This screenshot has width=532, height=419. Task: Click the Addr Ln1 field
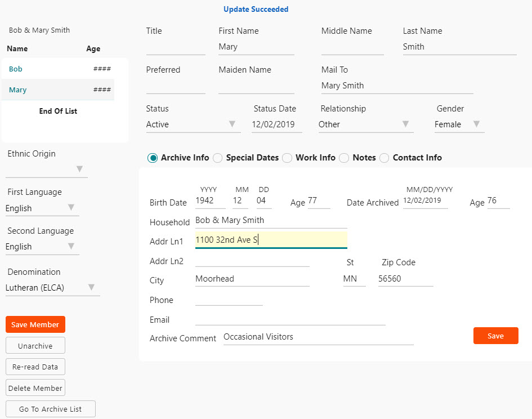(x=271, y=240)
